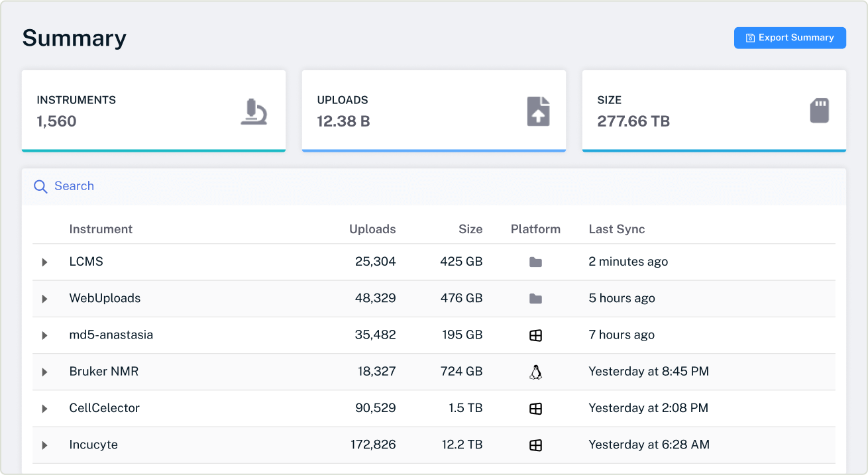868x475 pixels.
Task: Click the microscope icon on Instruments card
Action: (255, 110)
